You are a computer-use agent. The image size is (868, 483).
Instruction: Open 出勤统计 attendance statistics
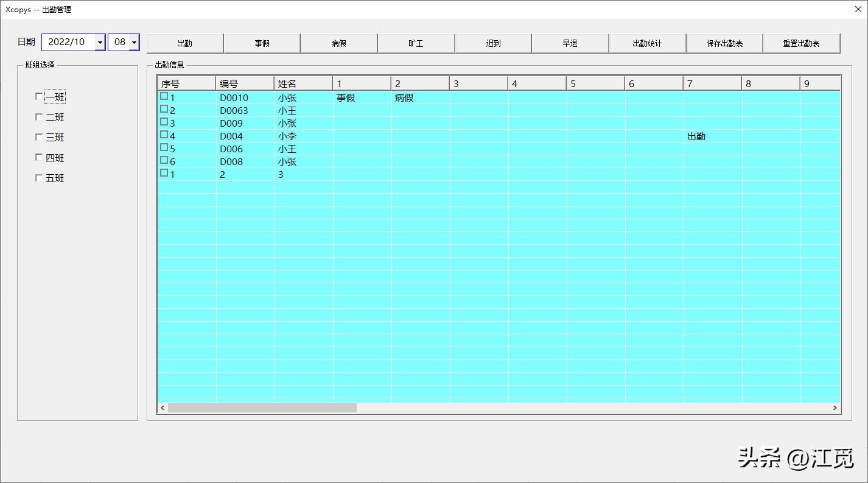coord(647,43)
